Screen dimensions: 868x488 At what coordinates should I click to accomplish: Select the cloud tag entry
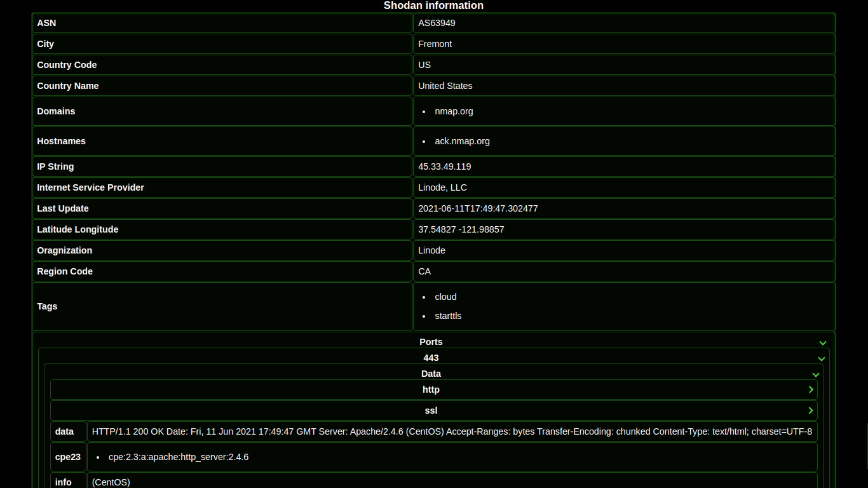pos(445,297)
